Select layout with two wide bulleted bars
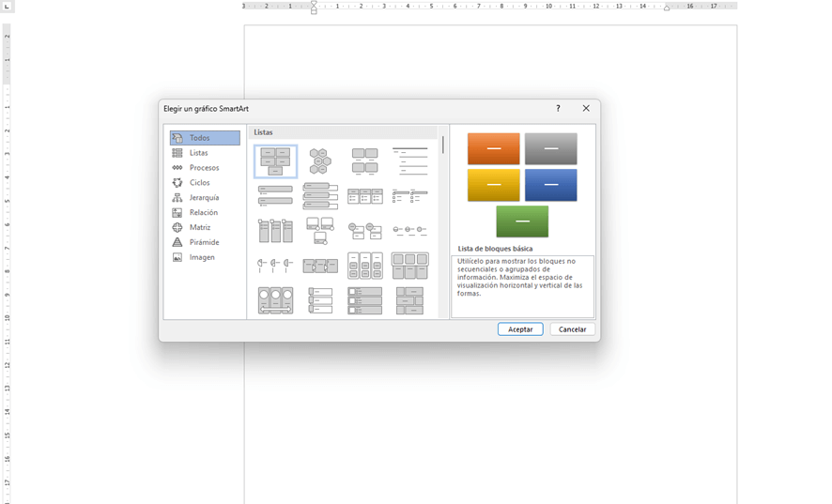Screen dimensions: 832x504 click(275, 196)
